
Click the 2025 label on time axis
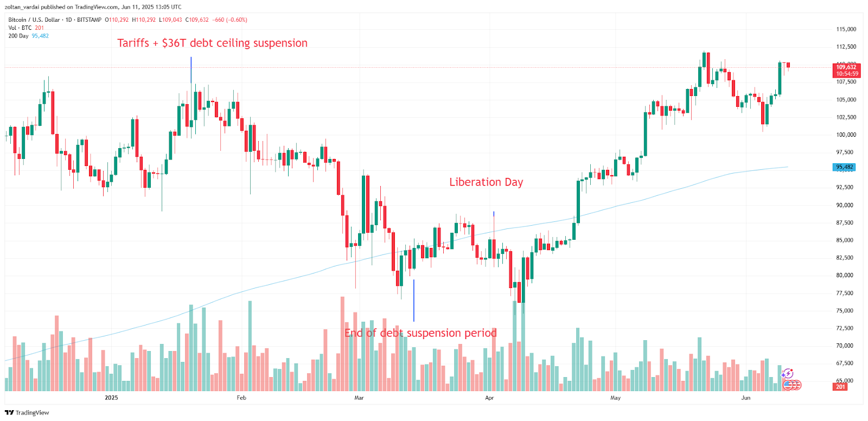pyautogui.click(x=111, y=398)
